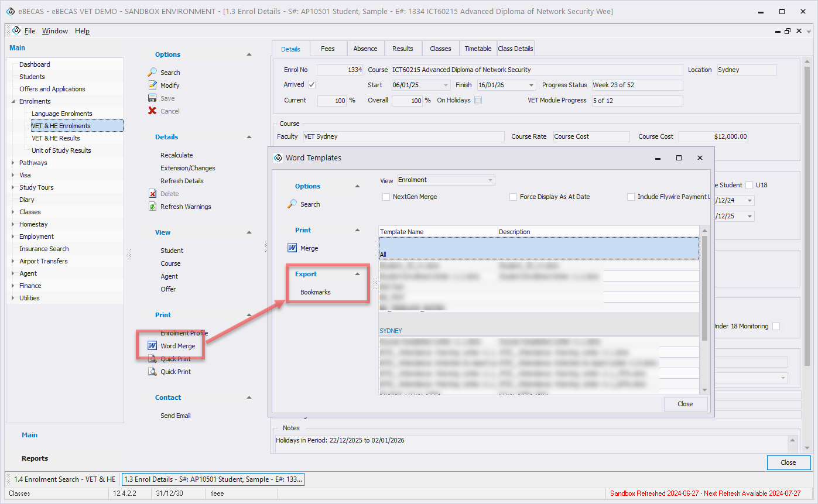Click the Search magnifier icon in main Options

coord(152,73)
